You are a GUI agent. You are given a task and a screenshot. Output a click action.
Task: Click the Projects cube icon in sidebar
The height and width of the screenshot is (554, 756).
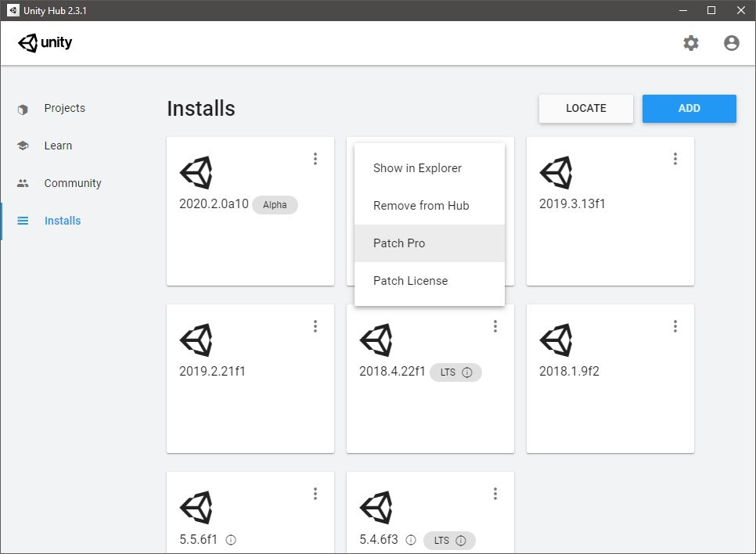(23, 110)
